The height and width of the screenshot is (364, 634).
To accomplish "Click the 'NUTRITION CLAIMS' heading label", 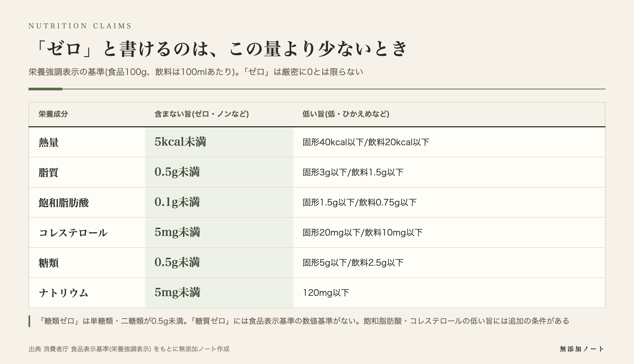I will pos(80,26).
